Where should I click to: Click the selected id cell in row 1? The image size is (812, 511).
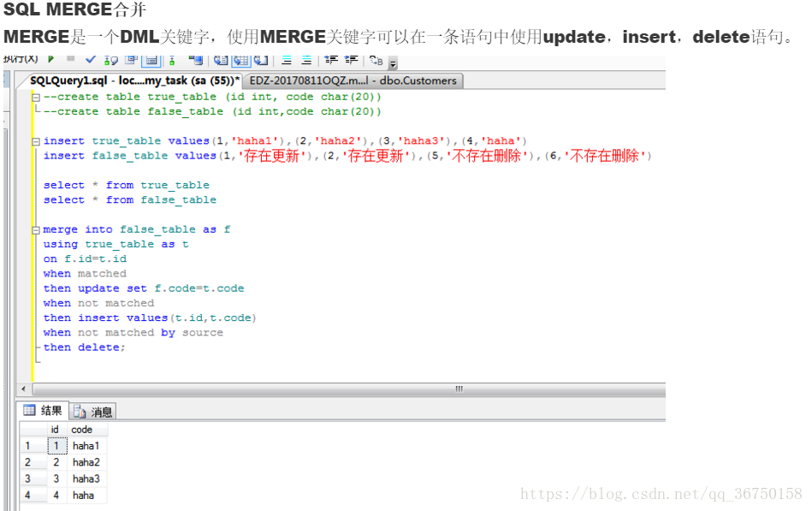coord(56,446)
